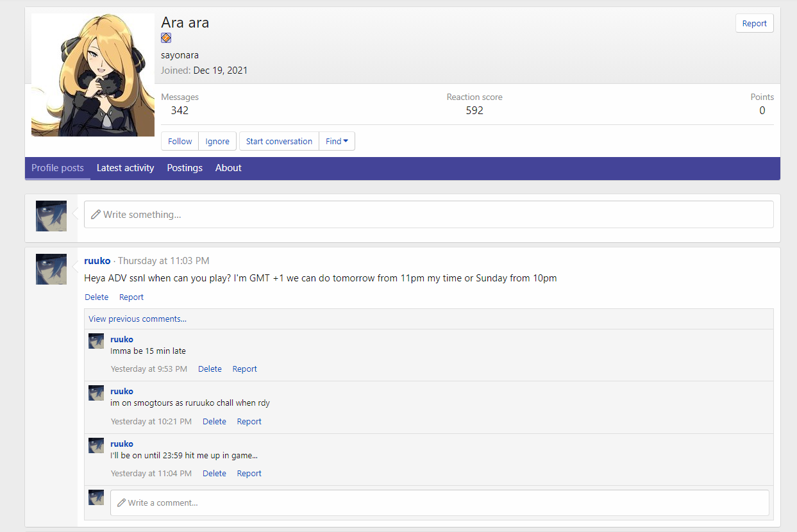Screen dimensions: 797x532
Task: Click the badge icon under Ara ara
Action: (x=166, y=38)
